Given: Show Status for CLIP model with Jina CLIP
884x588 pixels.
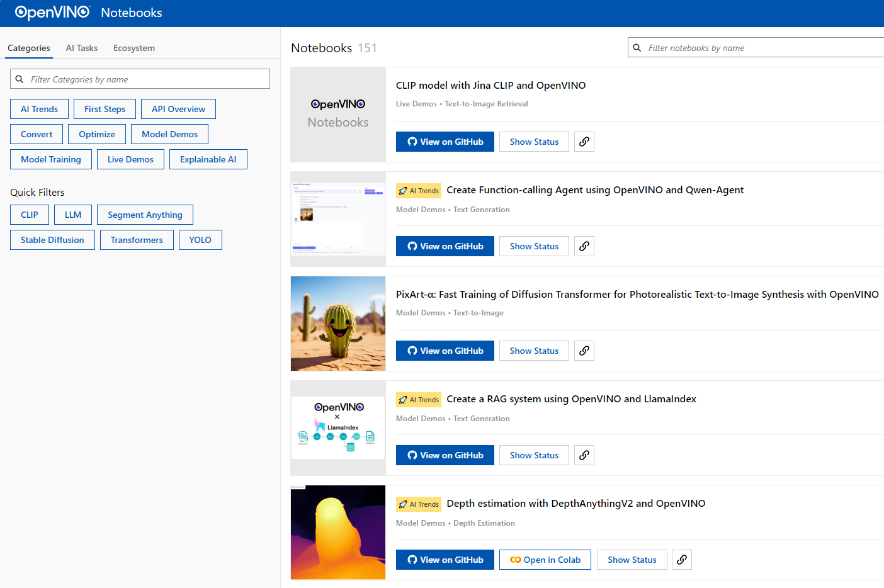Looking at the screenshot, I should (x=534, y=142).
